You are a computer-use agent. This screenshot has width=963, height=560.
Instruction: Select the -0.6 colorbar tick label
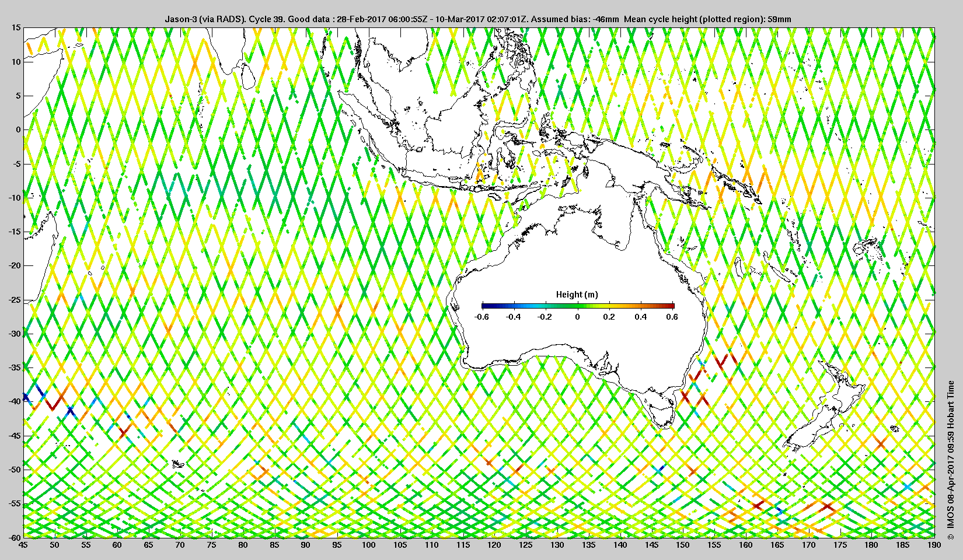pyautogui.click(x=481, y=317)
